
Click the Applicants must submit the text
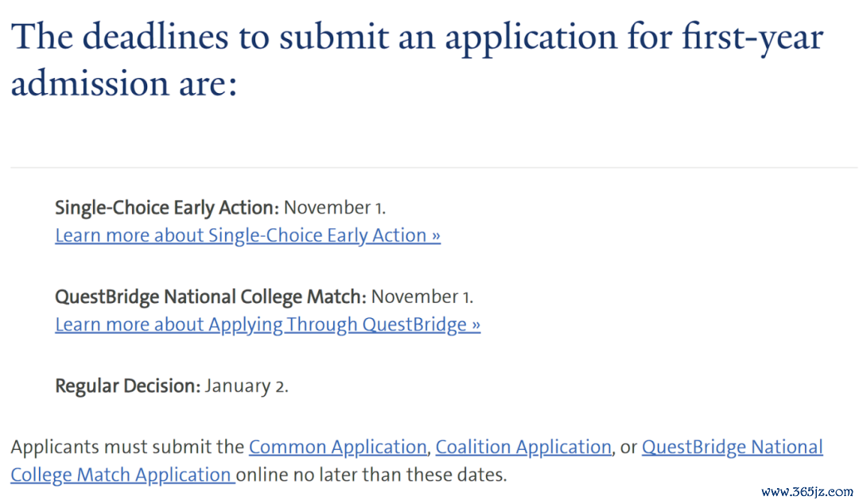(127, 447)
